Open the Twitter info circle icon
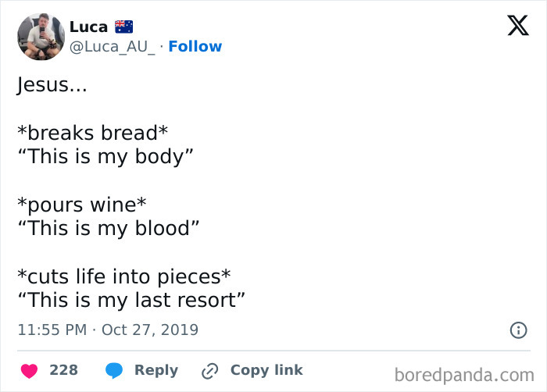547x392 pixels. (x=517, y=330)
